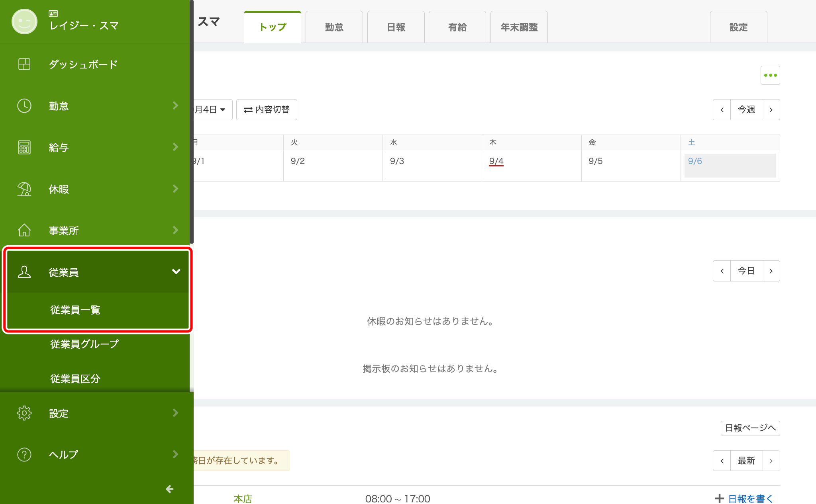Open the 年末調整 tab
Screen dimensions: 816x504
click(519, 27)
